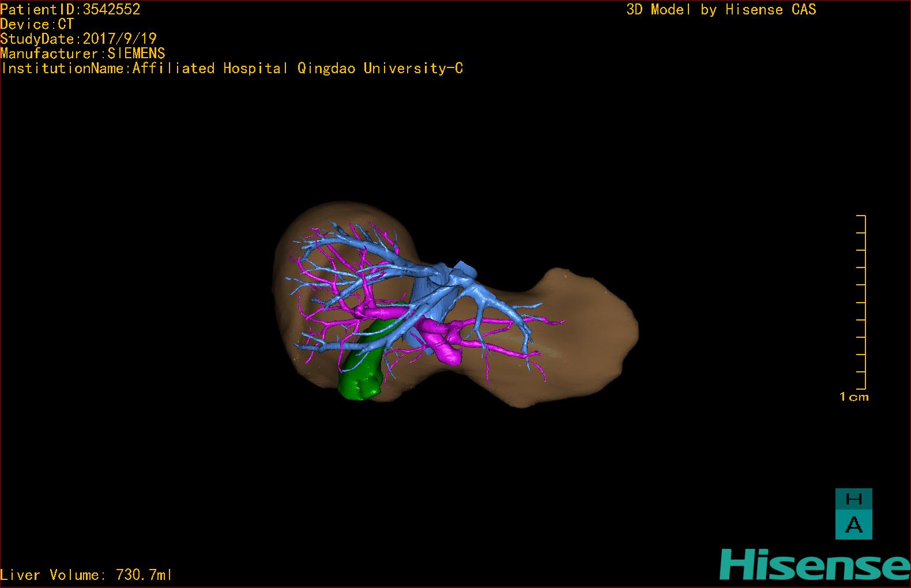Screen dimensions: 911x588
Task: Click the InstitutionName Affiliated Hospital text
Action: [232, 69]
